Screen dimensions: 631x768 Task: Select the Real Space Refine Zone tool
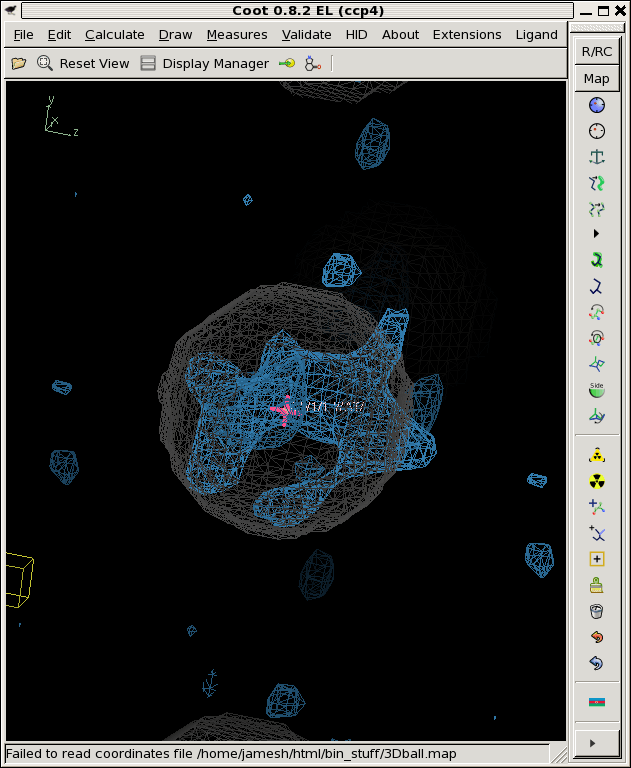(x=597, y=105)
